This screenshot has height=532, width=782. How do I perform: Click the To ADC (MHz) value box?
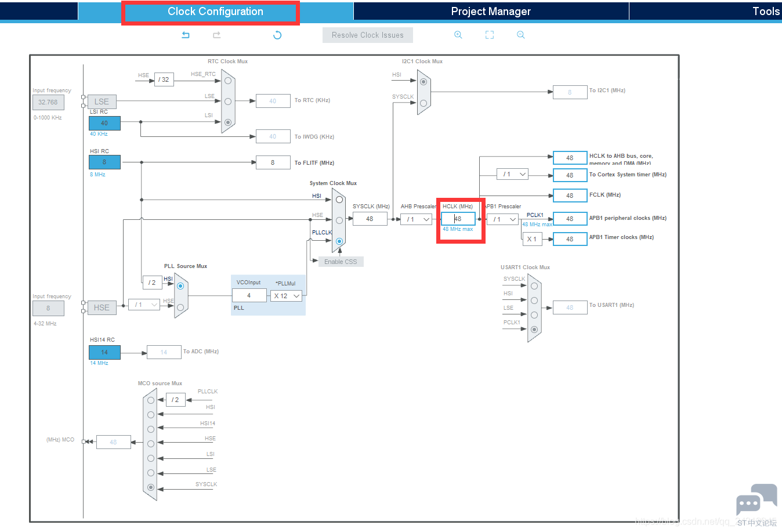click(164, 352)
